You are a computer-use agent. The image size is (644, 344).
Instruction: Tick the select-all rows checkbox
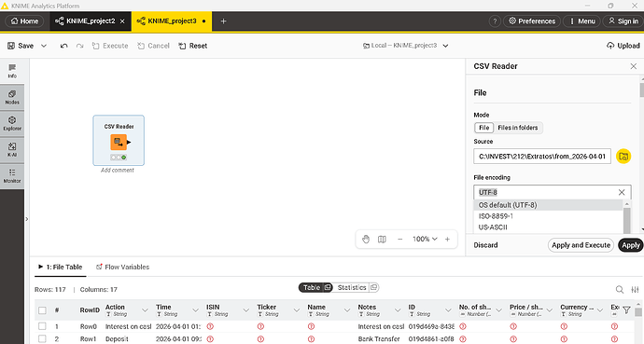point(42,310)
